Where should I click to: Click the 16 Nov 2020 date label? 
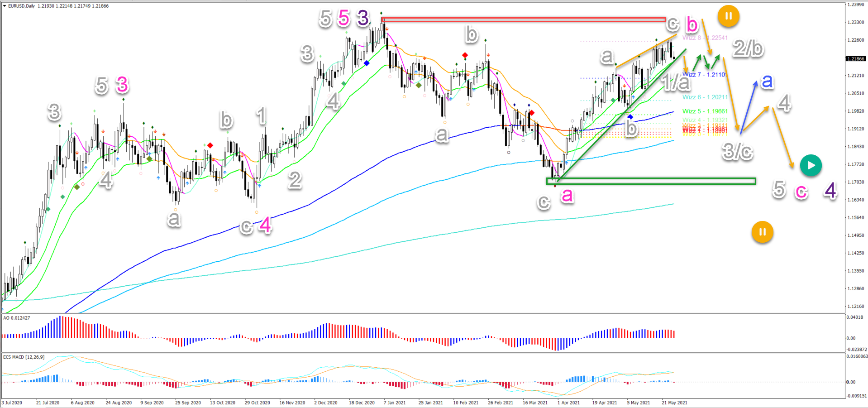[292, 403]
